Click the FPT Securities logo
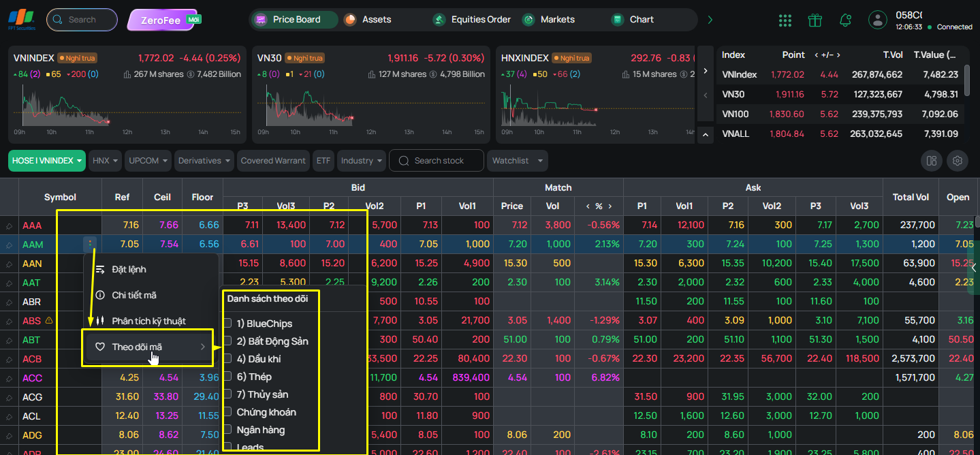 coord(22,20)
